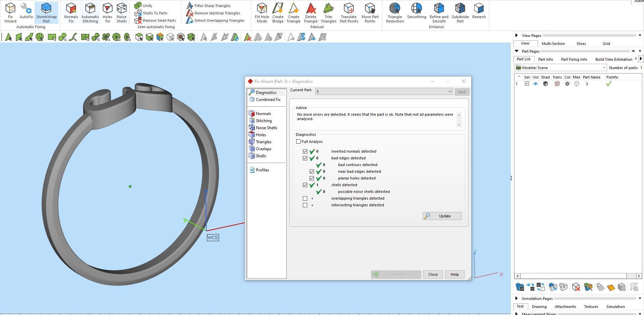Click Translate Part Points

point(349,13)
